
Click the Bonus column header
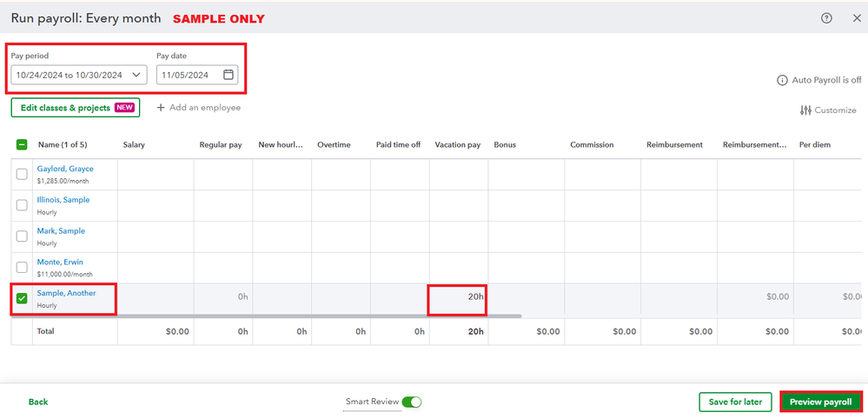pos(505,145)
